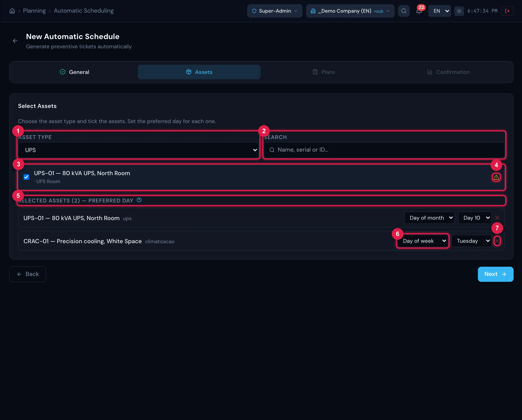
Task: Click UPS-01 — 80 kVA UPS asset title
Action: pyautogui.click(x=82, y=173)
